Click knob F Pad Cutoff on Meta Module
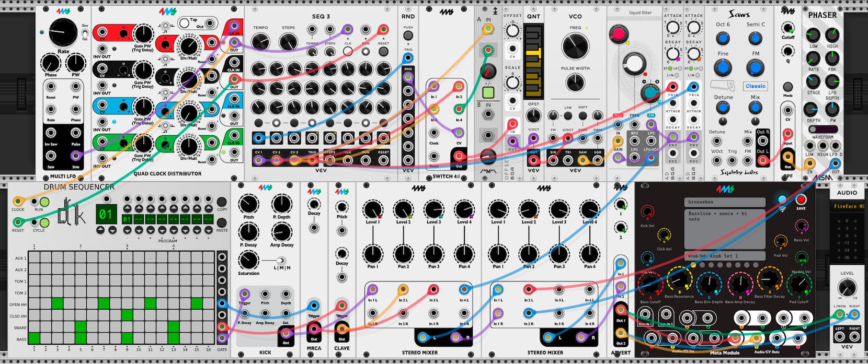Viewport: 868px width, 364px height. click(799, 285)
